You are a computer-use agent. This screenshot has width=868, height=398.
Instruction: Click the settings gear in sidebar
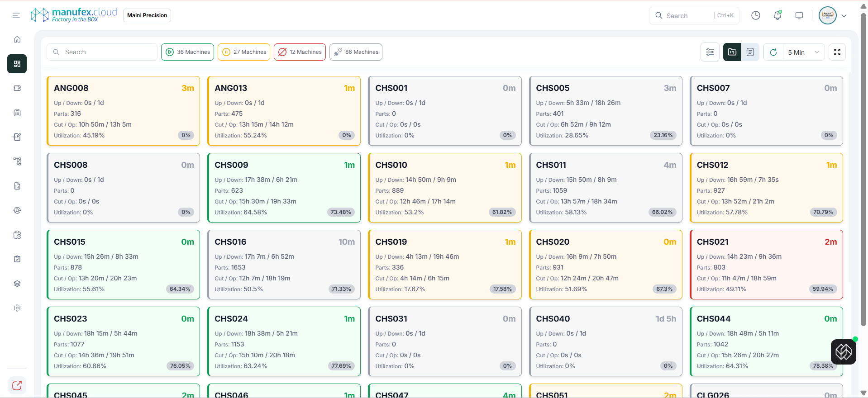pos(17,308)
